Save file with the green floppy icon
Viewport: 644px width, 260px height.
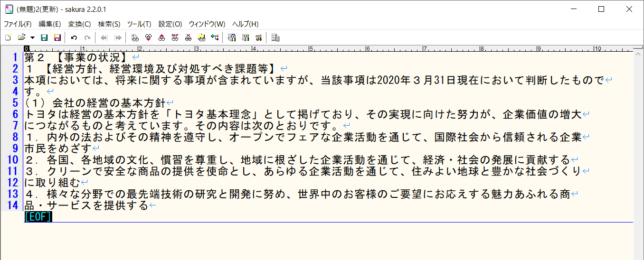44,37
